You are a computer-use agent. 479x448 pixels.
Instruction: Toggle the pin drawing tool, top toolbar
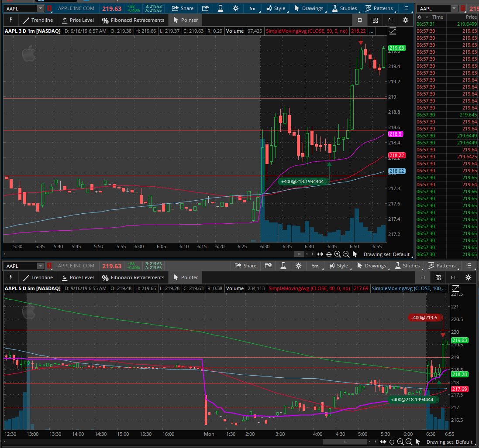click(10, 20)
